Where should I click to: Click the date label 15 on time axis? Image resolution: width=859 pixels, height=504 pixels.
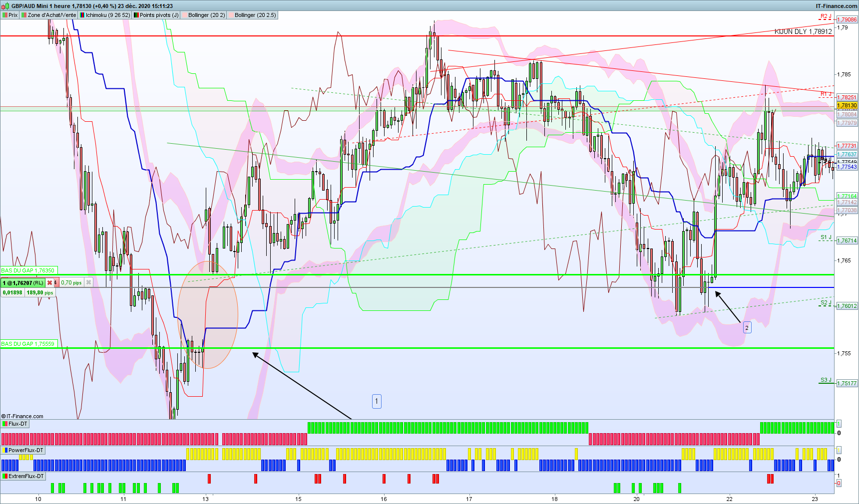[298, 499]
